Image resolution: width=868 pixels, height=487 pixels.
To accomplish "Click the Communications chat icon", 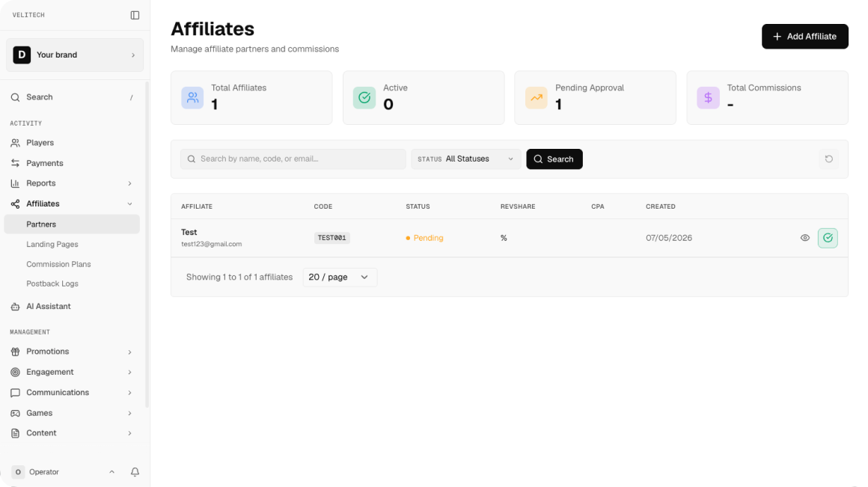I will (15, 392).
